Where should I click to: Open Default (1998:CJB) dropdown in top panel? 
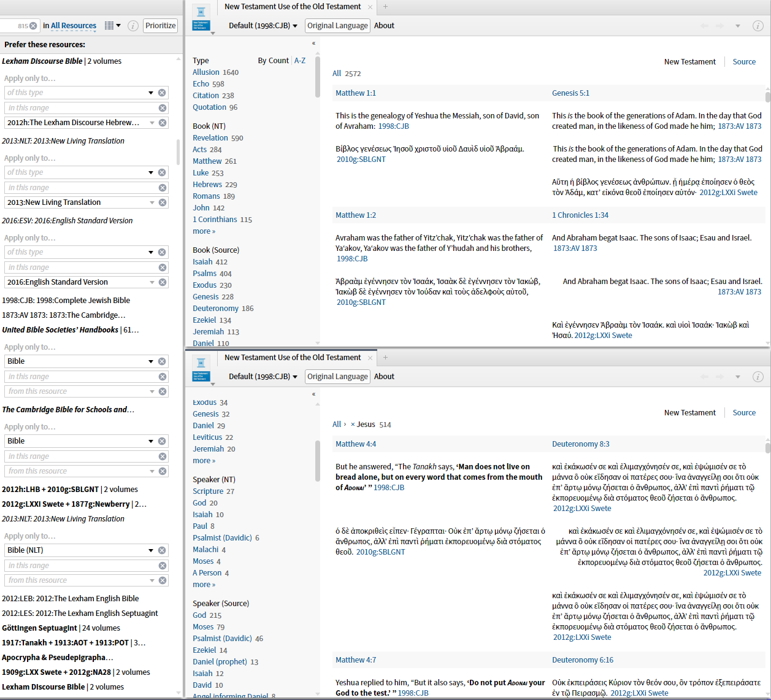[263, 26]
